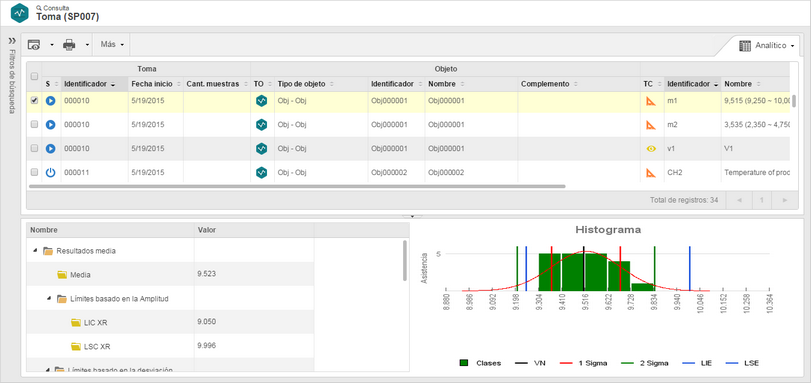Uncheck the checkbox for first 000010 row
The image size is (811, 383).
34,101
